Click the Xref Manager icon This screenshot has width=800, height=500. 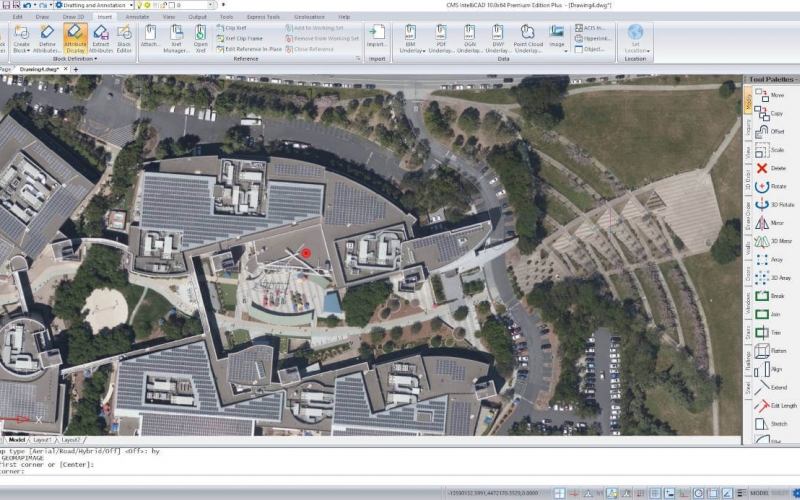(x=176, y=38)
